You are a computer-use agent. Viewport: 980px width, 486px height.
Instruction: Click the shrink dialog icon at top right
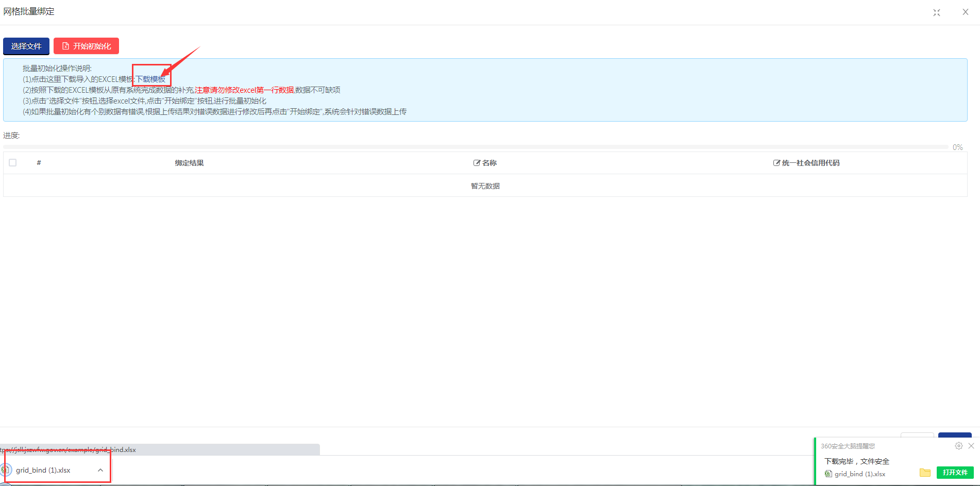(x=937, y=12)
